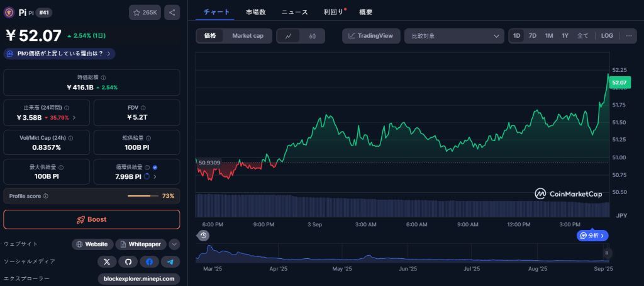Switch to line chart view
This screenshot has height=286, width=644.
click(x=289, y=36)
